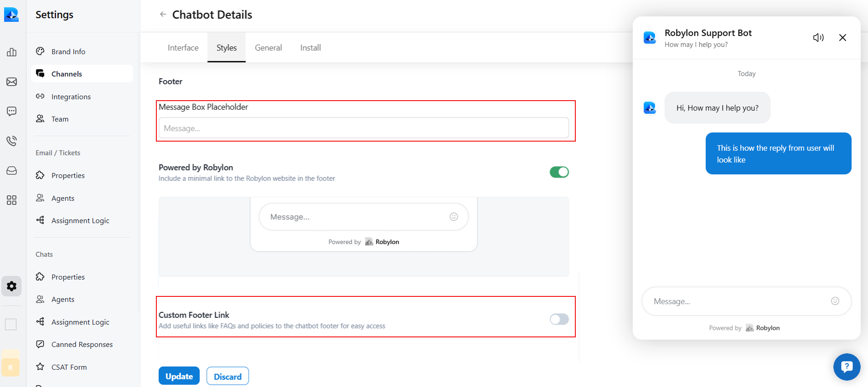Open the help chat launcher button

coord(847,367)
